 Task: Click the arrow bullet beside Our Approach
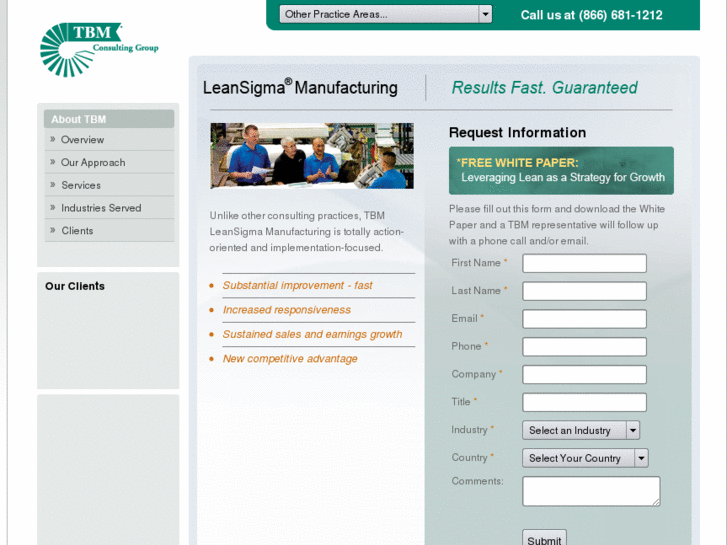[x=52, y=162]
